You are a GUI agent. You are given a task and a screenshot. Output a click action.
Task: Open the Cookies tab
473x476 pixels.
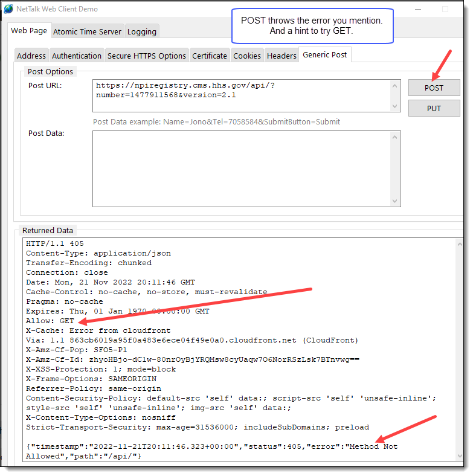(x=247, y=56)
